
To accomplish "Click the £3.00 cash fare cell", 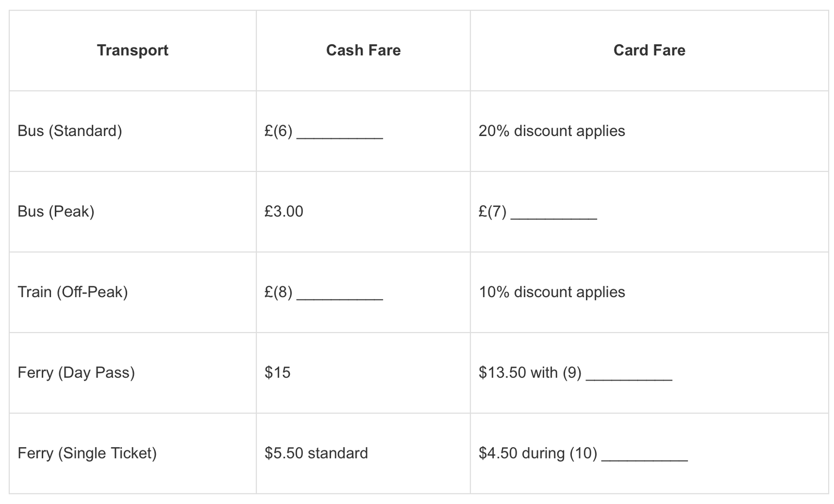I will 284,212.
